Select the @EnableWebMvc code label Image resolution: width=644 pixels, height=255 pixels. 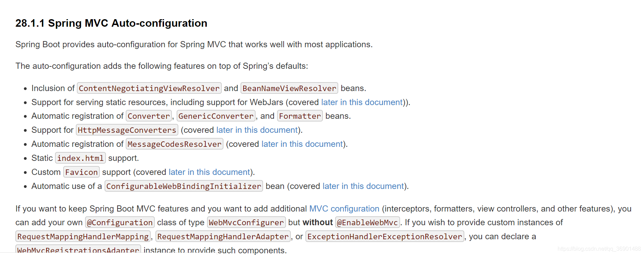pos(368,222)
